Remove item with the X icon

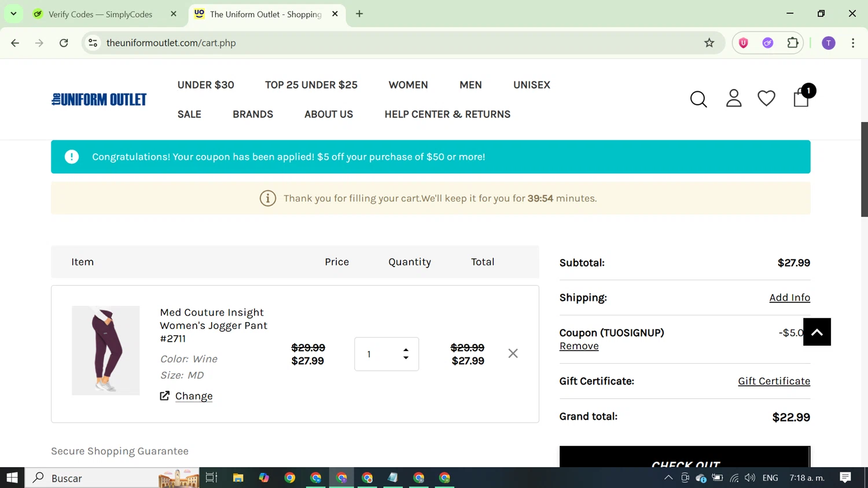pos(513,353)
